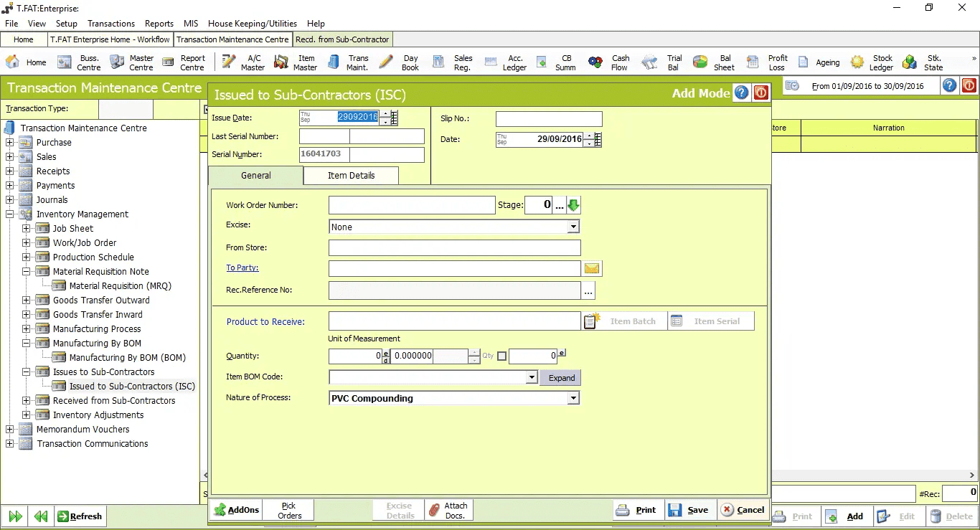Viewport: 980px width, 530px height.
Task: Click the To Party link
Action: click(x=242, y=268)
